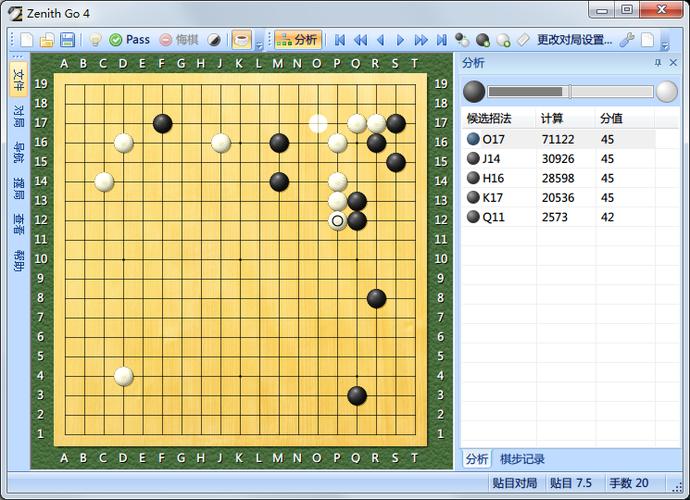The height and width of the screenshot is (500, 690).
Task: Click the 贴目对局 status bar entry
Action: (x=514, y=483)
